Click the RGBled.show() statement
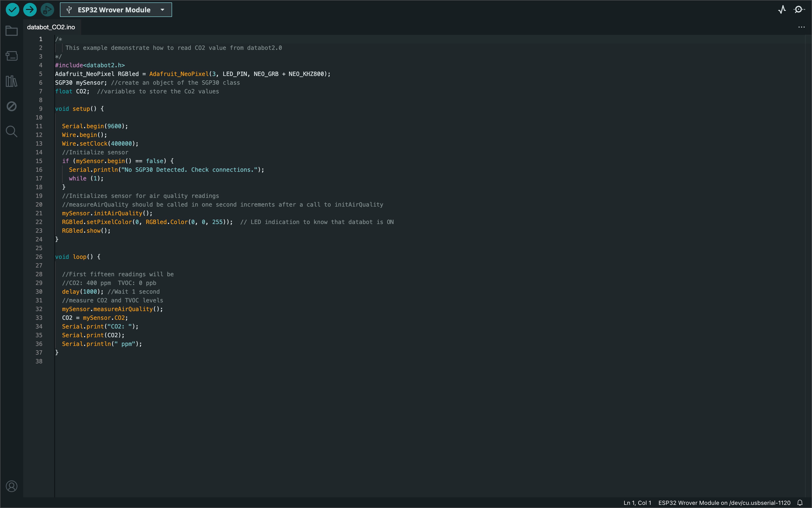This screenshot has width=812, height=508. point(86,231)
